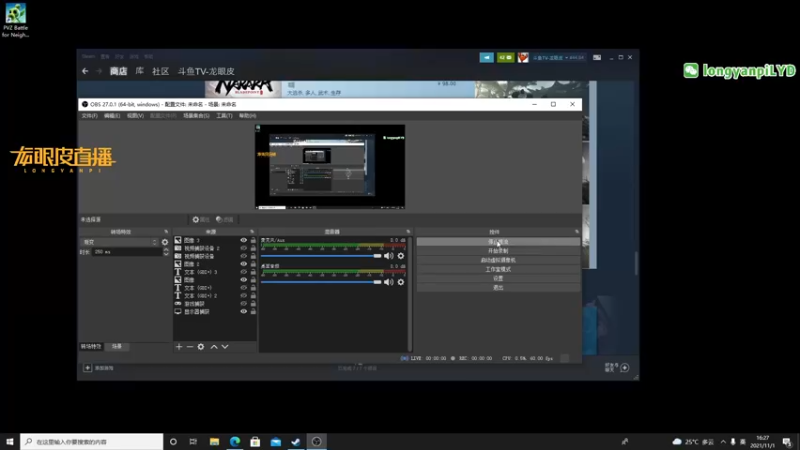Open the PVZ Battle for Neighborville desktop icon
Viewport: 800px width, 450px height.
coord(15,20)
